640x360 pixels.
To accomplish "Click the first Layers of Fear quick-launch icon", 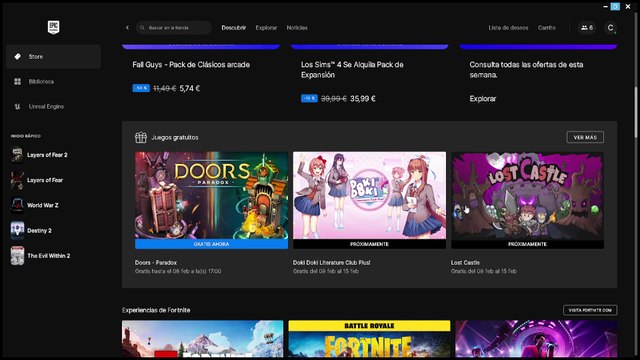I will pos(17,180).
